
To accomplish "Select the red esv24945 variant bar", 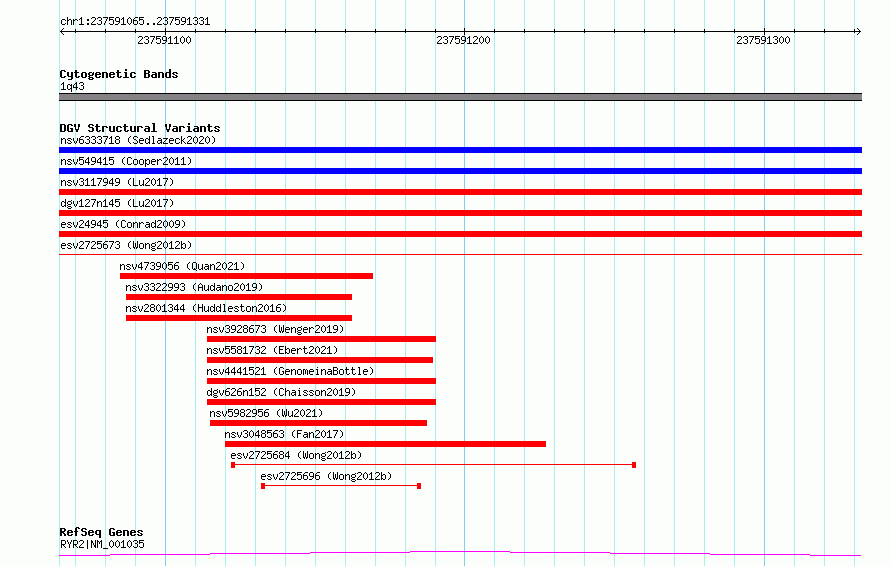I will point(460,234).
